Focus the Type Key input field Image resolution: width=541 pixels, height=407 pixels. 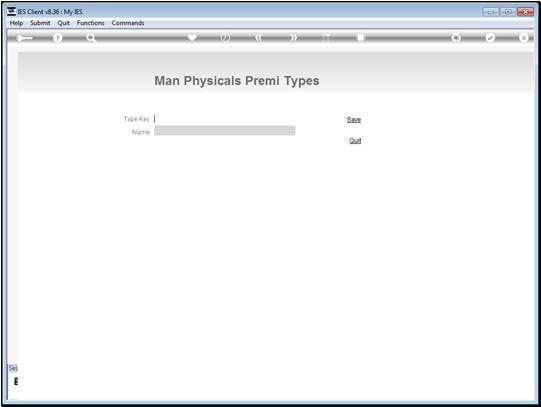click(224, 119)
